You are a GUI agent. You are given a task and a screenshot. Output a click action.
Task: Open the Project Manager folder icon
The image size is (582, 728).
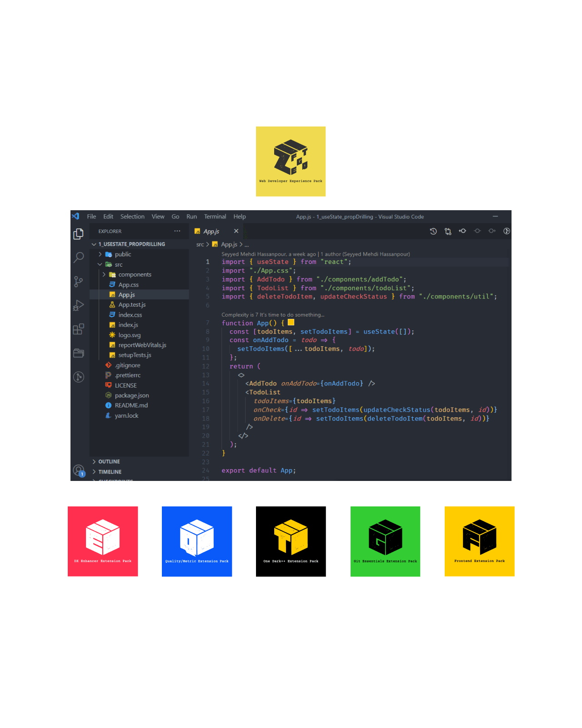79,353
